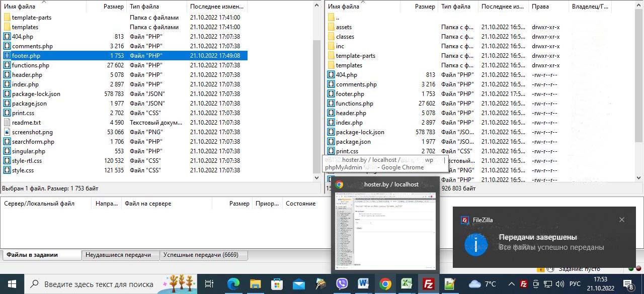Sort local files by 'Размер' column
Image resolution: width=644 pixels, height=294 pixels.
click(113, 7)
